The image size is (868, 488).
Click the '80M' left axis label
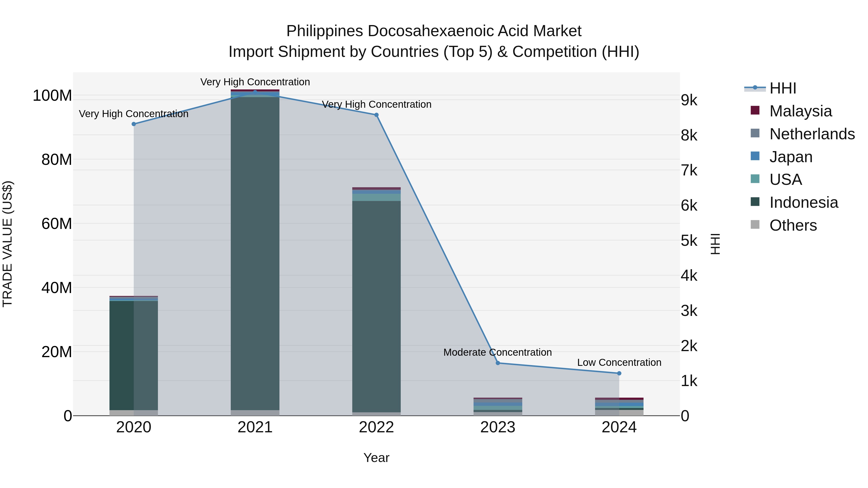[57, 159]
